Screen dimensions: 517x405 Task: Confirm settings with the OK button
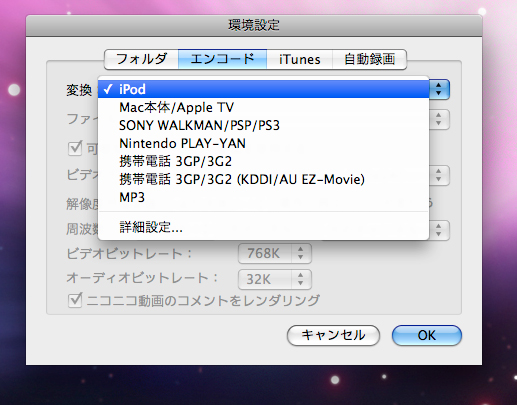point(427,335)
